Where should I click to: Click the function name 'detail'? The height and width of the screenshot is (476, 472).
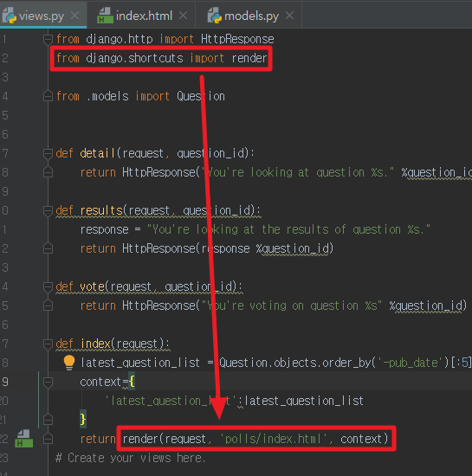pos(97,153)
